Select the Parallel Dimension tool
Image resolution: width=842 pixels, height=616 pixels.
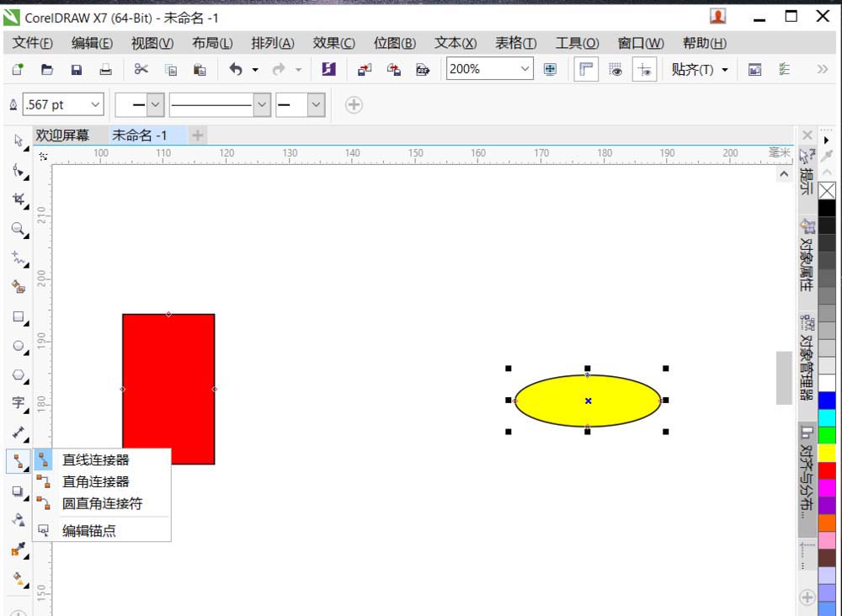19,432
